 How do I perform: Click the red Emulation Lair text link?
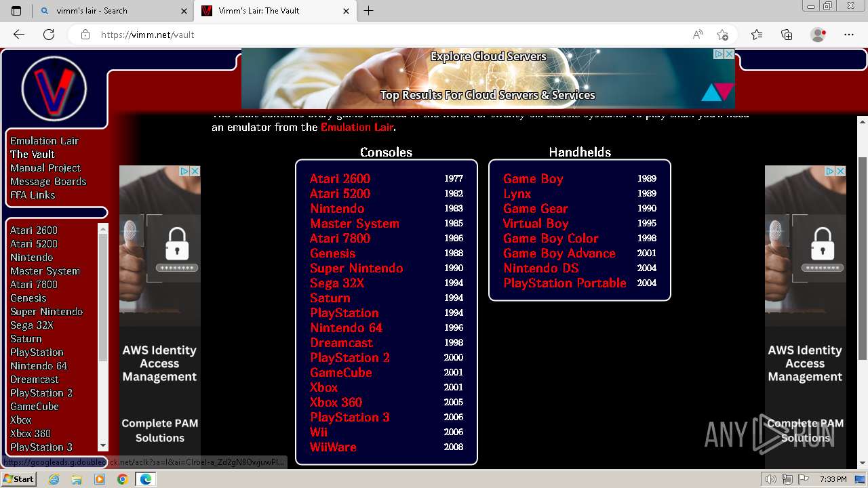357,127
